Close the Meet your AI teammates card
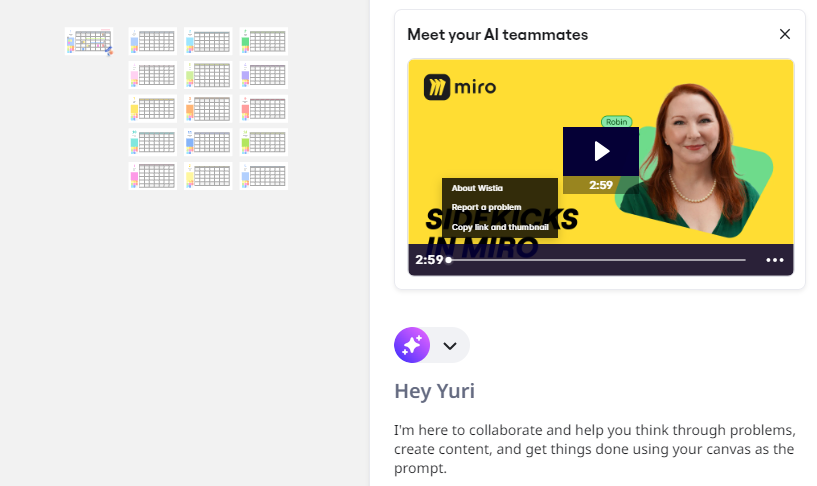Screen dimensions: 817x486 pos(785,34)
